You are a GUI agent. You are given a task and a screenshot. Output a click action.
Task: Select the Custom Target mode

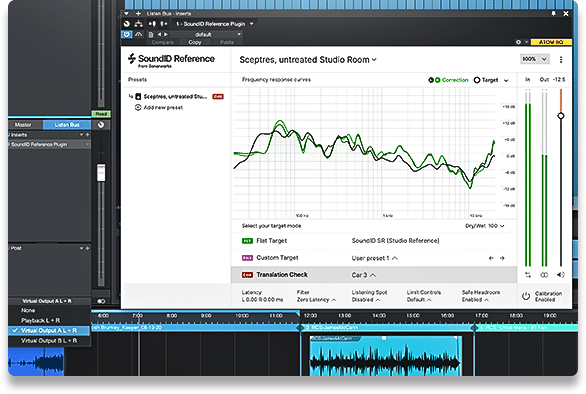[x=270, y=258]
